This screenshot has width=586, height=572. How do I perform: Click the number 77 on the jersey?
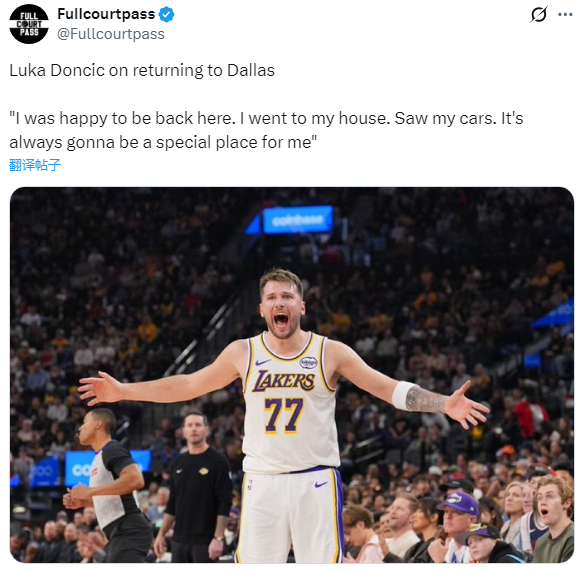[284, 415]
